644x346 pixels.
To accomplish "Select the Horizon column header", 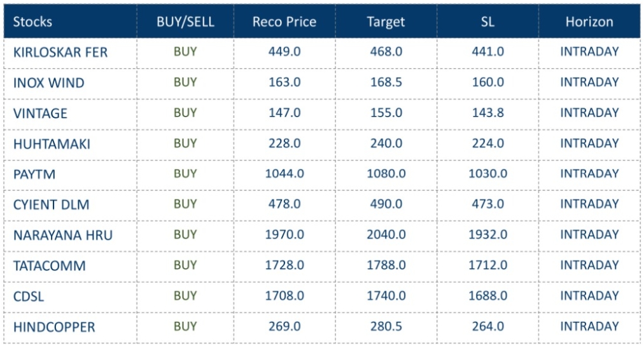I will pos(589,22).
